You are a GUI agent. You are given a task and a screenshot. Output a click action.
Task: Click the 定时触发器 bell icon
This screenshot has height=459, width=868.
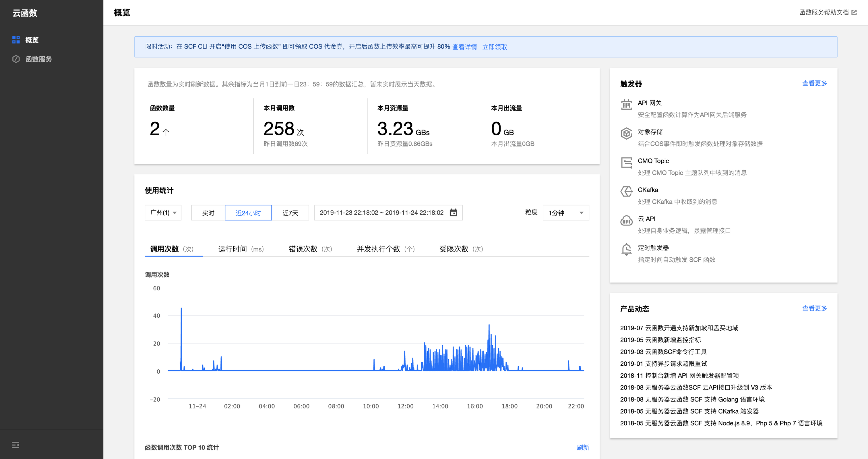626,250
